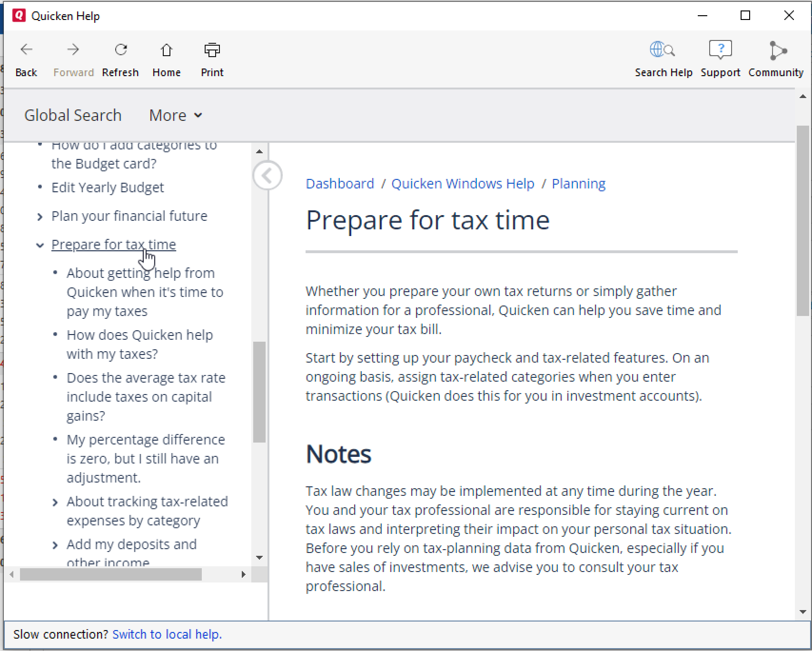Expand 'Add my deposits and other income'
Image resolution: width=812 pixels, height=651 pixels.
[55, 545]
